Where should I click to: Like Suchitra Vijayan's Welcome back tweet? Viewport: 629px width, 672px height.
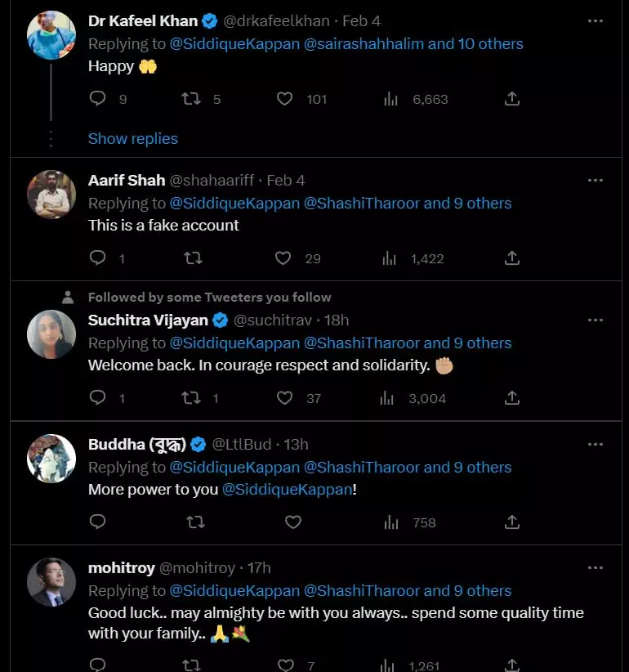pos(284,398)
